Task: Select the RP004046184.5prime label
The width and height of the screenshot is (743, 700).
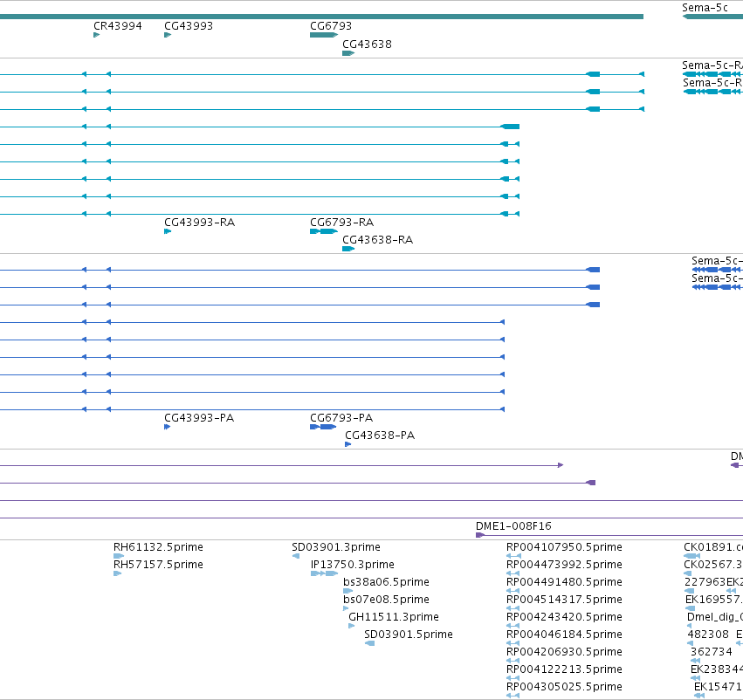Action: click(564, 635)
